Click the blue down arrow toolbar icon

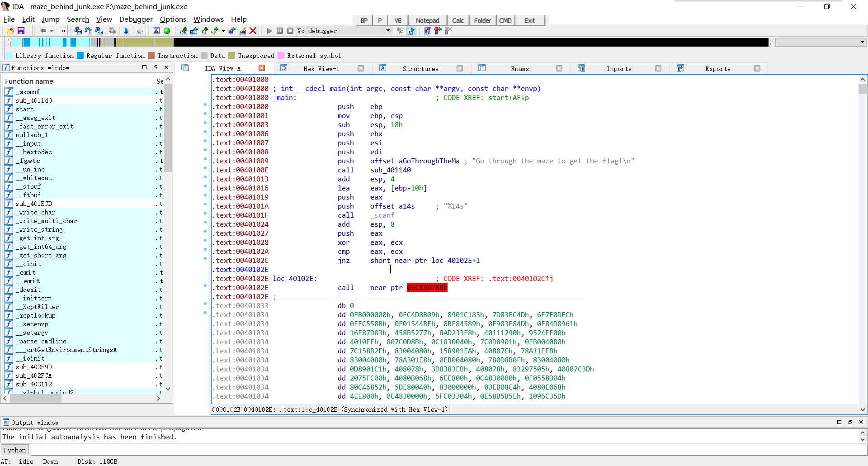tap(126, 31)
